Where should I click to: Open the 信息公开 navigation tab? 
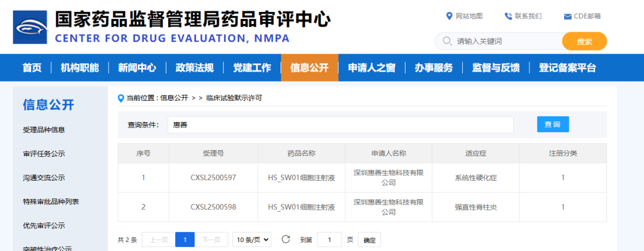pos(309,67)
